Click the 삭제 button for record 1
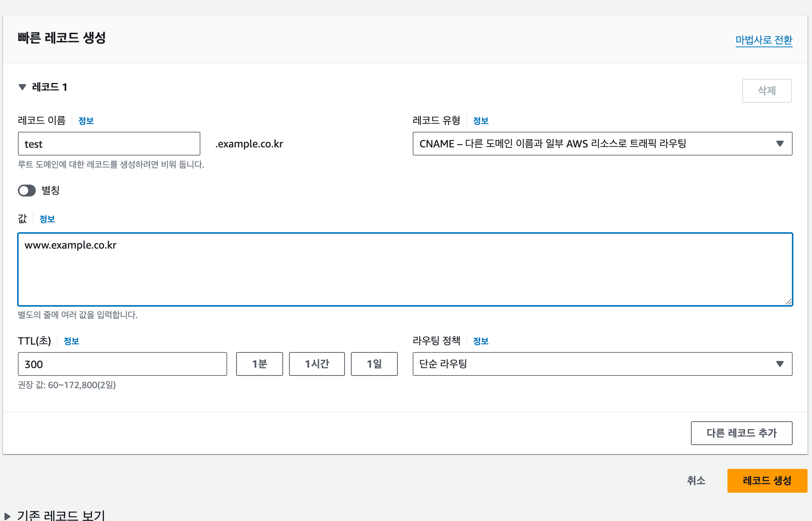This screenshot has height=521, width=812. pos(767,91)
